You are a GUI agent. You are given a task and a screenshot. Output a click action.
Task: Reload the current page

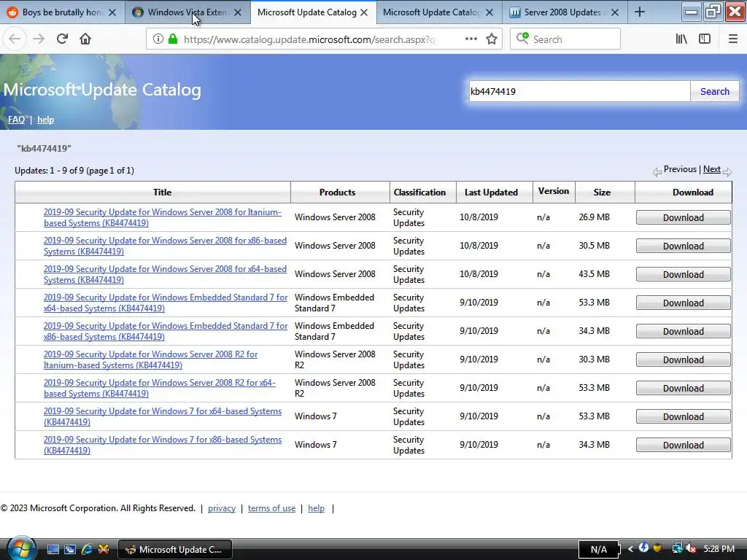62,39
